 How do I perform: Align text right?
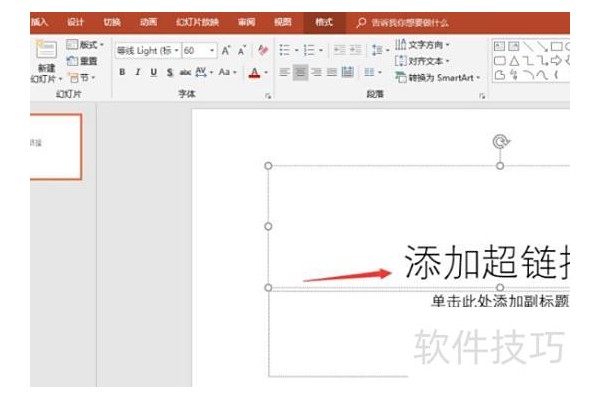click(x=316, y=72)
